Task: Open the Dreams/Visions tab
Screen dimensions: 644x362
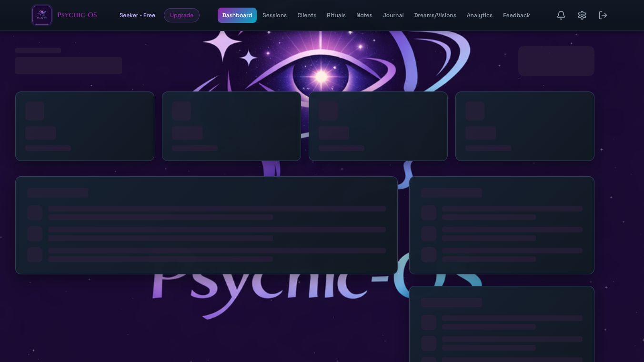Action: (x=435, y=15)
